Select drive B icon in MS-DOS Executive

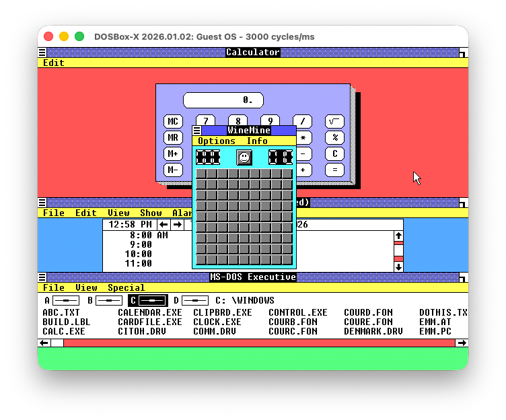coord(108,300)
